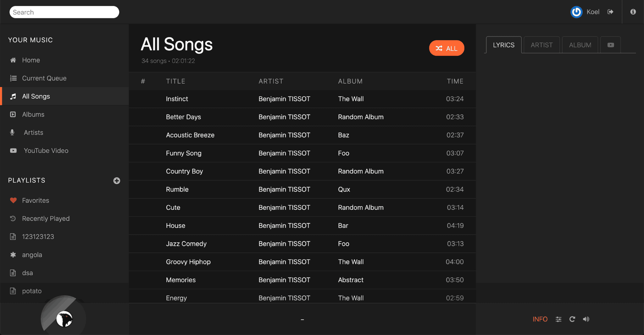Click the repeat mode icon in footer
Image resolution: width=644 pixels, height=335 pixels.
(x=572, y=319)
